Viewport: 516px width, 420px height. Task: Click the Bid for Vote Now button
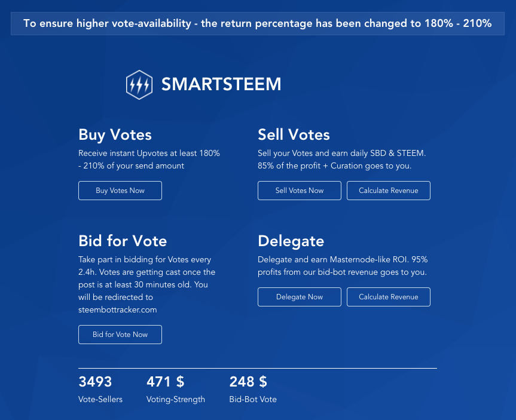[x=120, y=335]
